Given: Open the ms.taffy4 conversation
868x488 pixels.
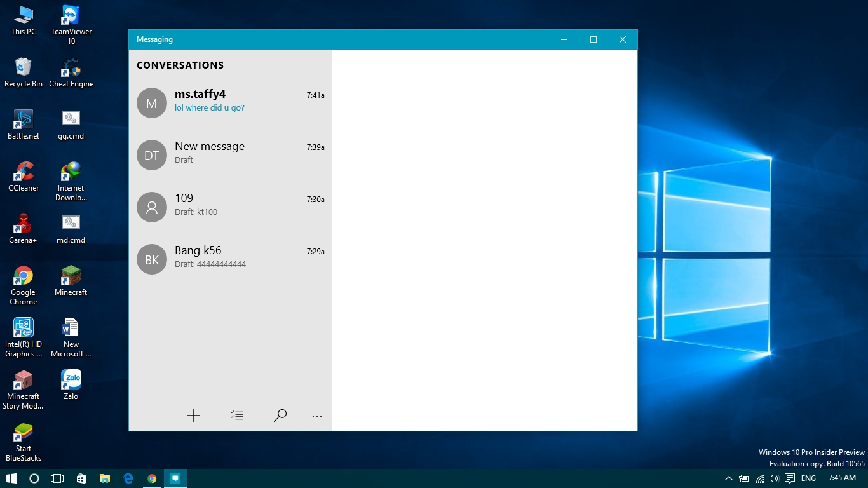Looking at the screenshot, I should tap(231, 104).
